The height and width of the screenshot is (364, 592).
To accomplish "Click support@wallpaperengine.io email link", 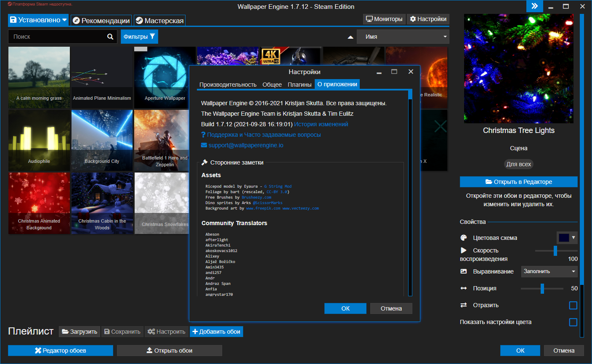I will (x=246, y=145).
